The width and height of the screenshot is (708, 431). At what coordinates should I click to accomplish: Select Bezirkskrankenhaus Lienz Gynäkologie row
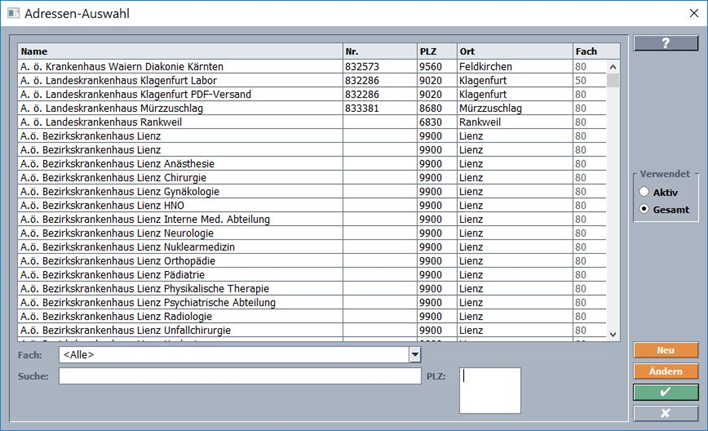coord(312,191)
